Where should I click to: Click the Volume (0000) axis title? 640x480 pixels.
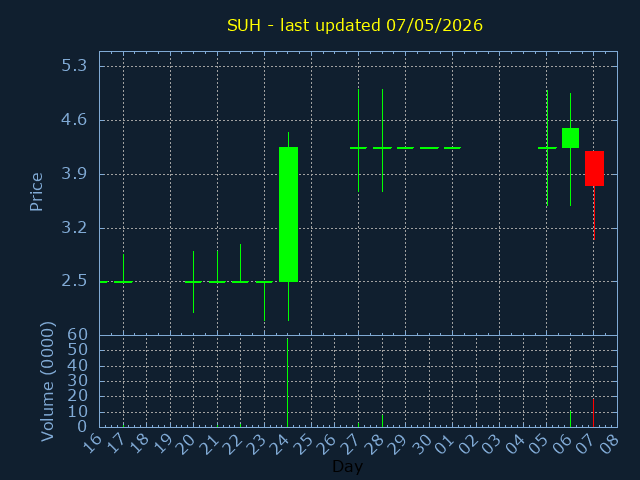[x=47, y=381]
